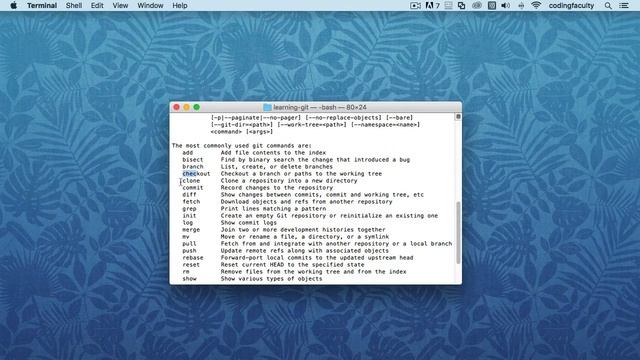Viewport: 640px width, 360px height.
Task: Click the 'log' command text
Action: pyautogui.click(x=187, y=222)
